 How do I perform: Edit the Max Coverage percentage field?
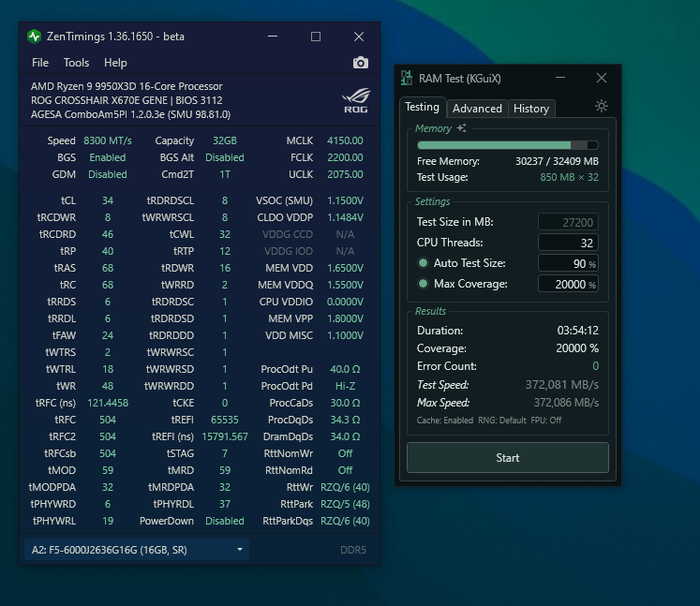pos(568,284)
